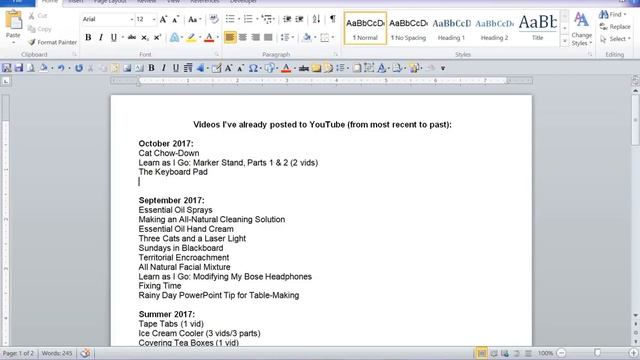
Task: Toggle Align Text Left
Action: coord(230,38)
